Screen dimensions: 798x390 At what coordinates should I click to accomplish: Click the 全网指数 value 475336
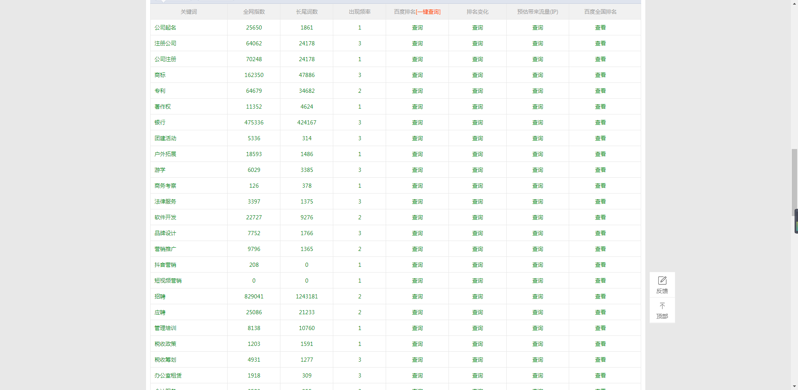coord(254,122)
